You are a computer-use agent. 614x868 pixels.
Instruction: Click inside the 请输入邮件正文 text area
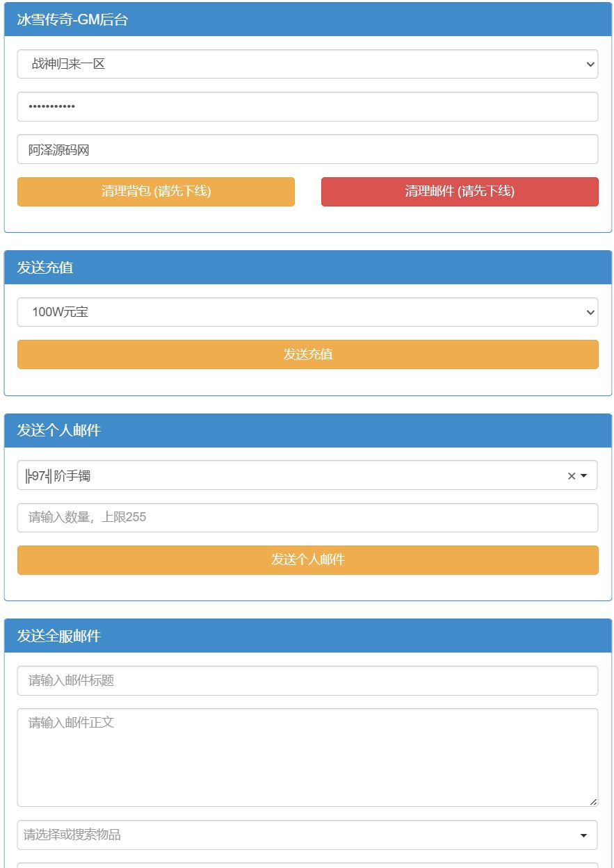coord(307,757)
